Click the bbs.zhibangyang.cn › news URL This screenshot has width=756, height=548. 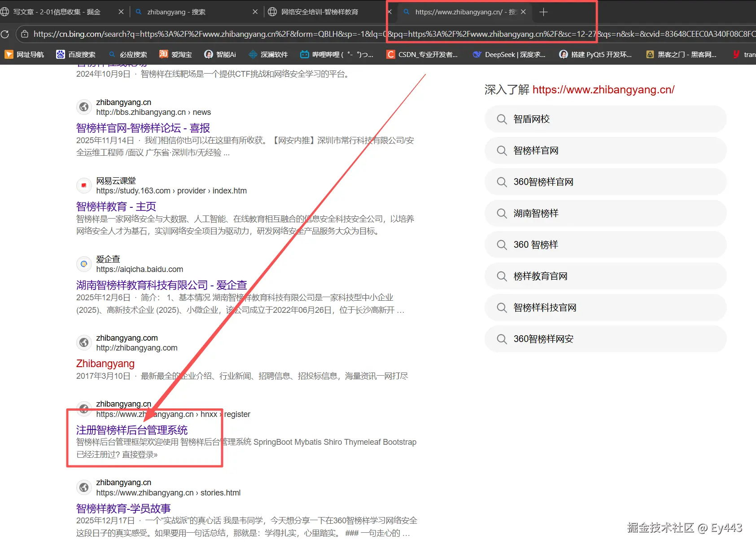click(153, 112)
